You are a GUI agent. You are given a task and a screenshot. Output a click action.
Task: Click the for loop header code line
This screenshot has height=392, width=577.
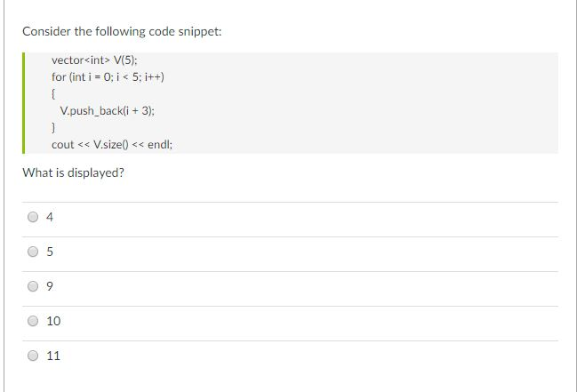pyautogui.click(x=108, y=77)
